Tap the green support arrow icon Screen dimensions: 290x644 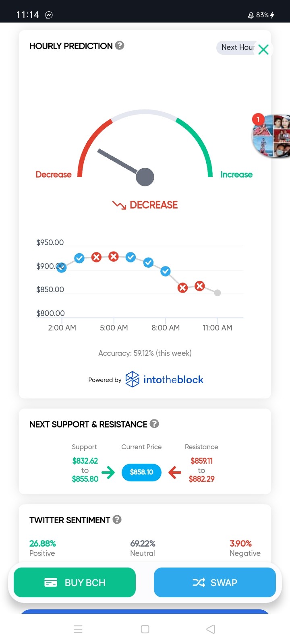(x=108, y=472)
